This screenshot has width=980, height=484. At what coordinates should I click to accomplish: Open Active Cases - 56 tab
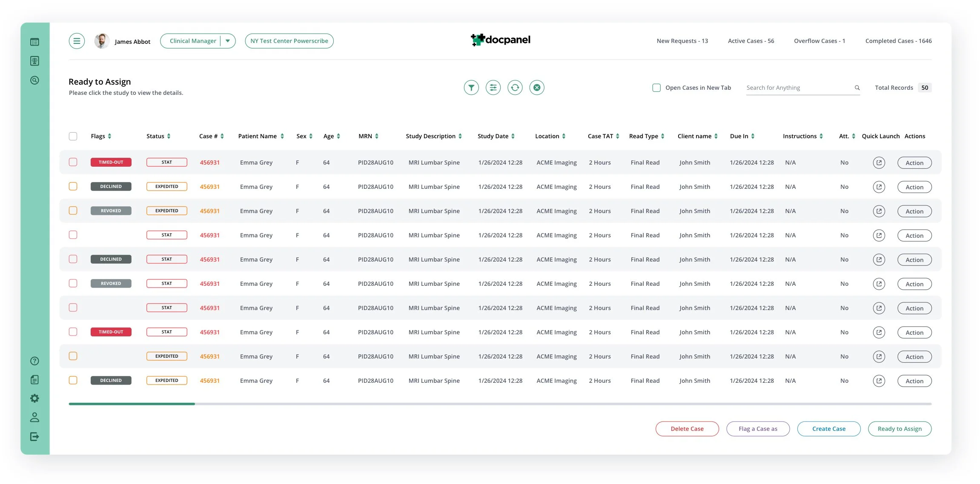tap(751, 41)
